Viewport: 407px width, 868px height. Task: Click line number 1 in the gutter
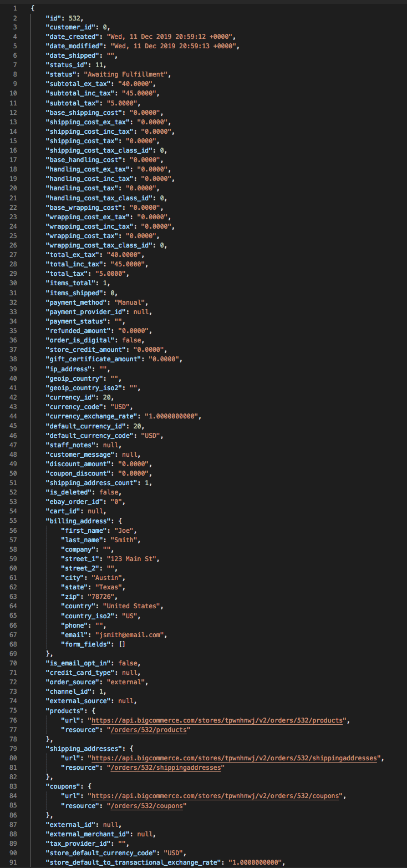tap(14, 8)
